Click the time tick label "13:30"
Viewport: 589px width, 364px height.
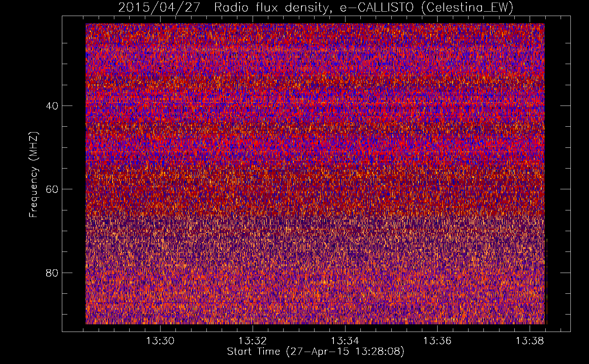point(161,341)
